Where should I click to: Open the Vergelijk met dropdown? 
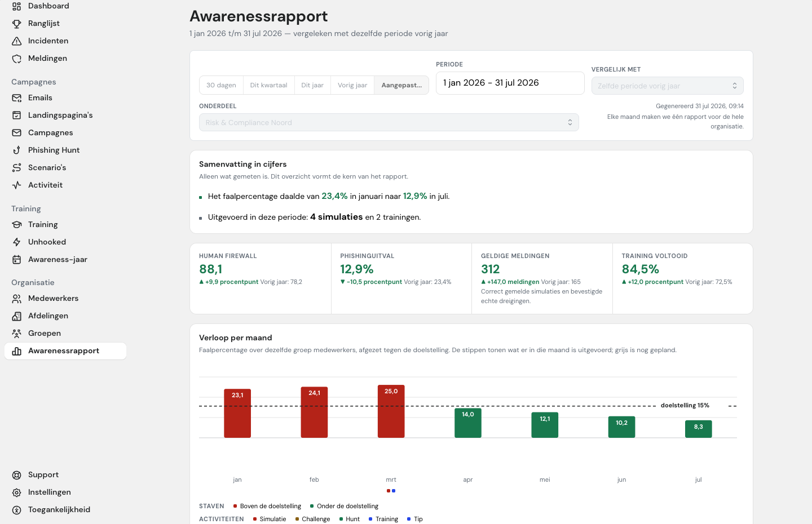(667, 86)
